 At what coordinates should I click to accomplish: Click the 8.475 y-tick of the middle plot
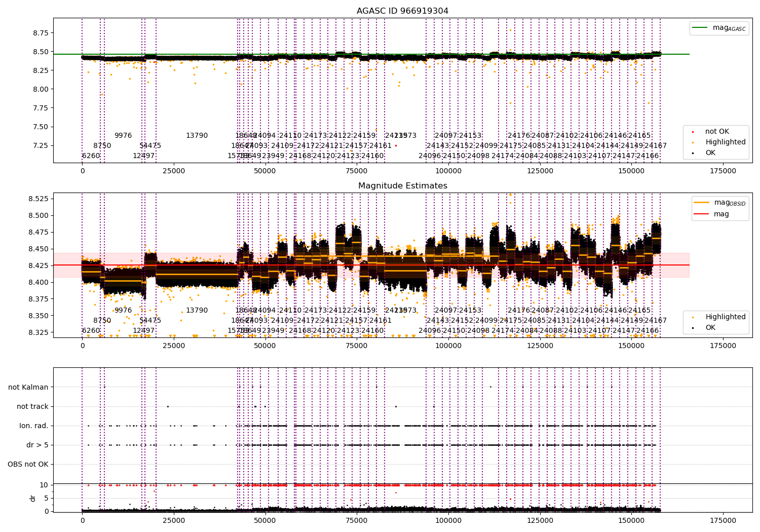tap(39, 232)
